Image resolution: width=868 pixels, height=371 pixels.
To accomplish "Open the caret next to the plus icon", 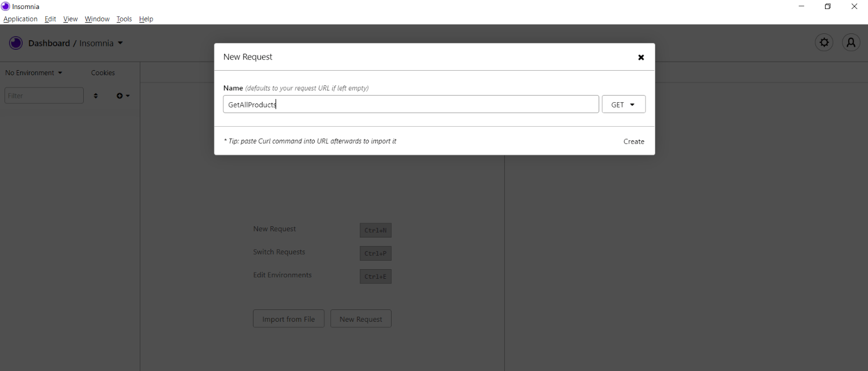I will (x=128, y=96).
